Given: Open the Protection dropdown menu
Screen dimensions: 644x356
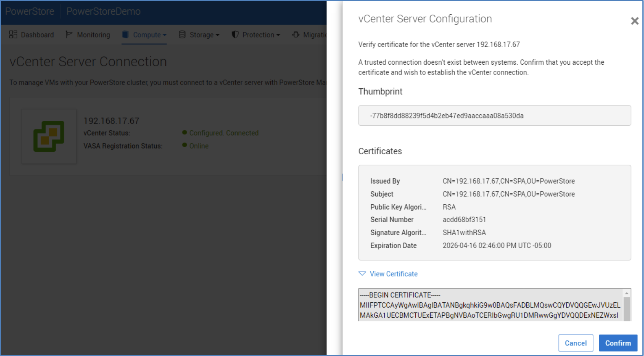Looking at the screenshot, I should pos(256,35).
